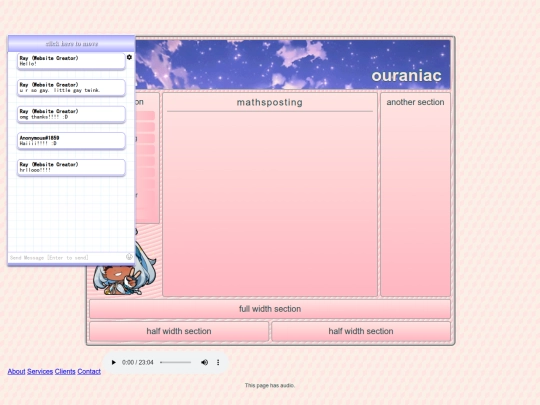Click the right half width section
This screenshot has width=540, height=405.
361,331
